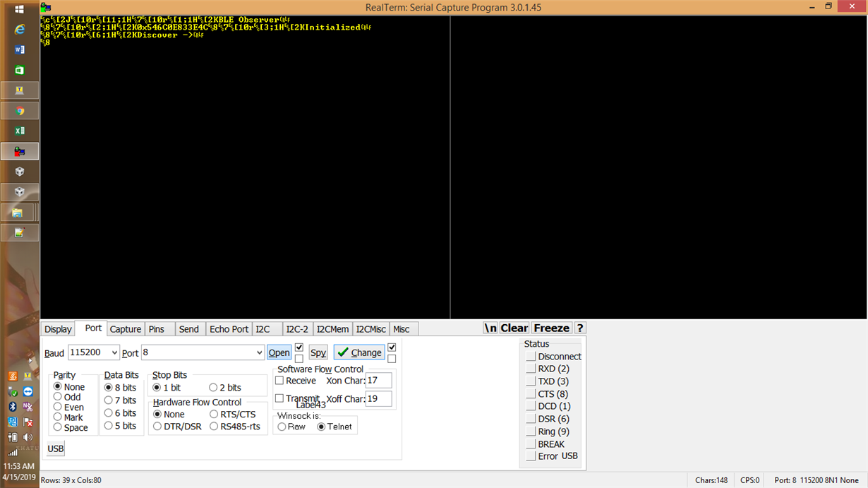Open the Send tab
This screenshot has width=868, height=488.
click(189, 329)
